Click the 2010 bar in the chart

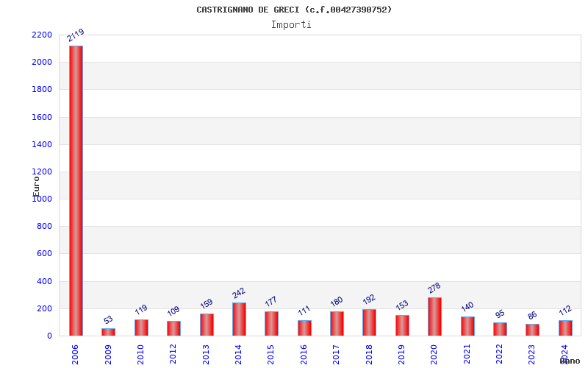click(141, 328)
